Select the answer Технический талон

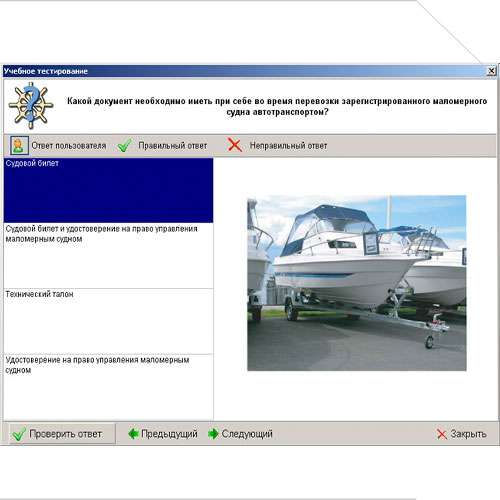click(x=108, y=321)
